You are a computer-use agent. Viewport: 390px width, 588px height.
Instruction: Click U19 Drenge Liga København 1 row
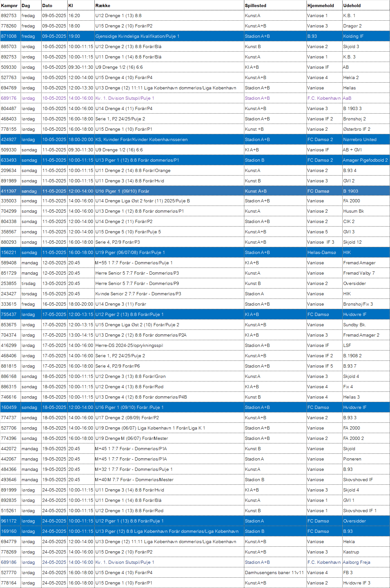(x=195, y=428)
